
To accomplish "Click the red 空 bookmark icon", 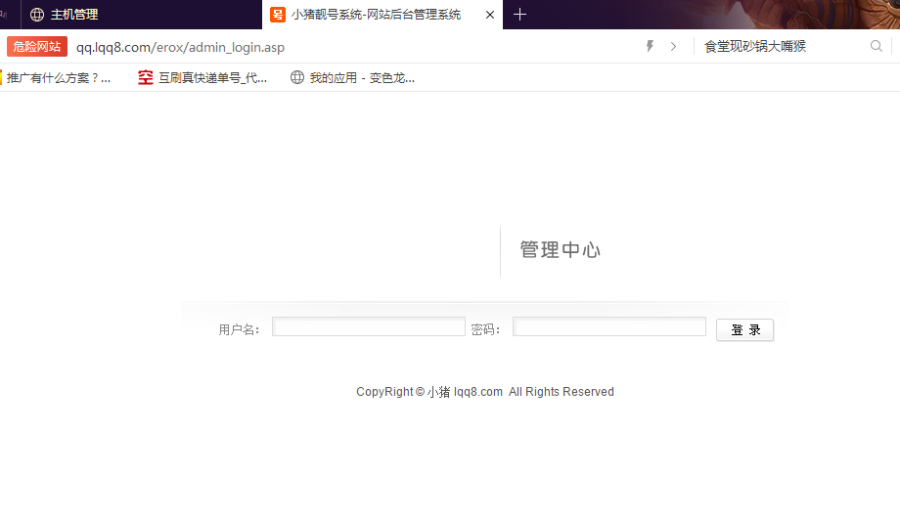I will click(x=145, y=78).
